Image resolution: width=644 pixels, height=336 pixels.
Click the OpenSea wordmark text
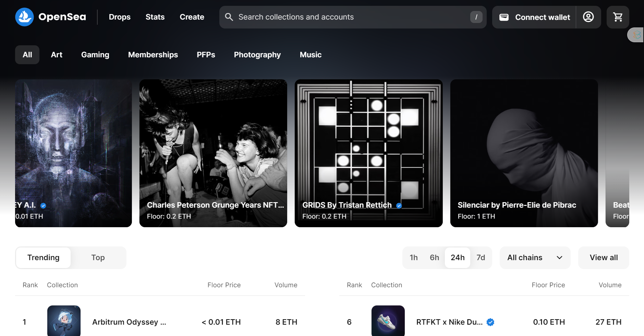tap(62, 17)
